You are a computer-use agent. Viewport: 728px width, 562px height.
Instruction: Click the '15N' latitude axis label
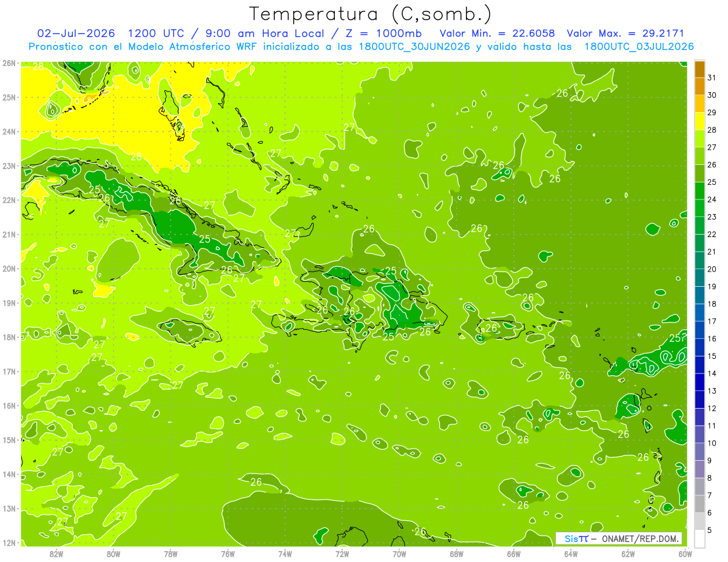pyautogui.click(x=9, y=440)
